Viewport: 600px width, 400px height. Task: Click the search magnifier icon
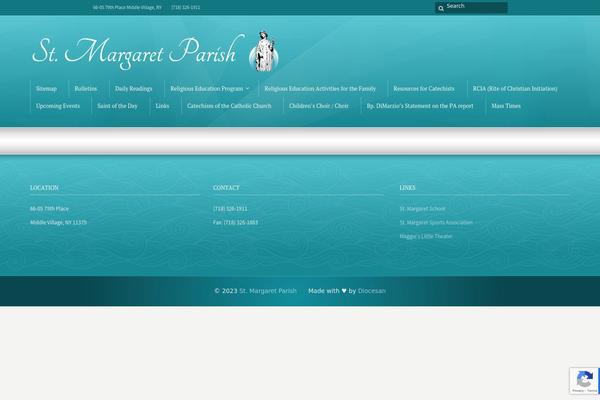pyautogui.click(x=441, y=8)
